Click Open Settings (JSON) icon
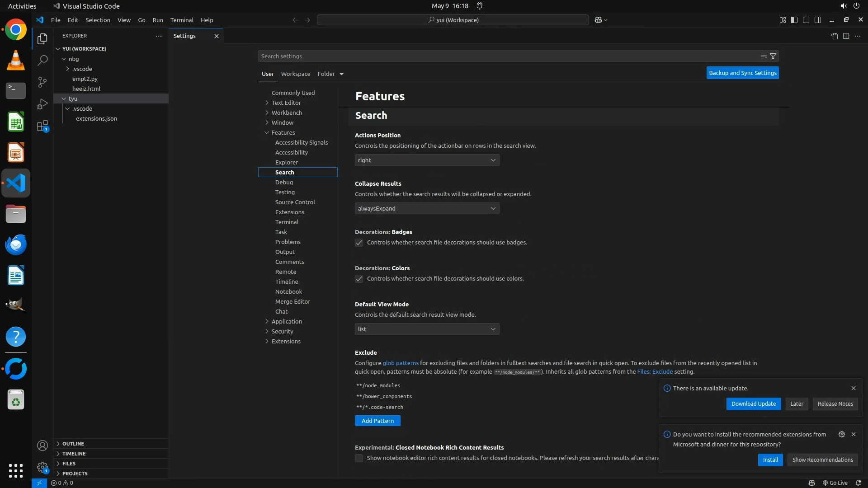Viewport: 868px width, 488px height. tap(834, 36)
